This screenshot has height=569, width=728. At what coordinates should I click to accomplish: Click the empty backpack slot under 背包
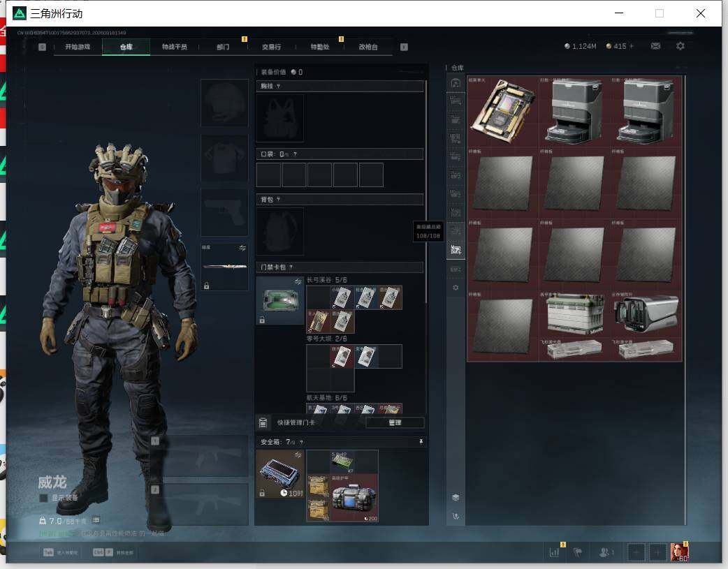pos(280,230)
